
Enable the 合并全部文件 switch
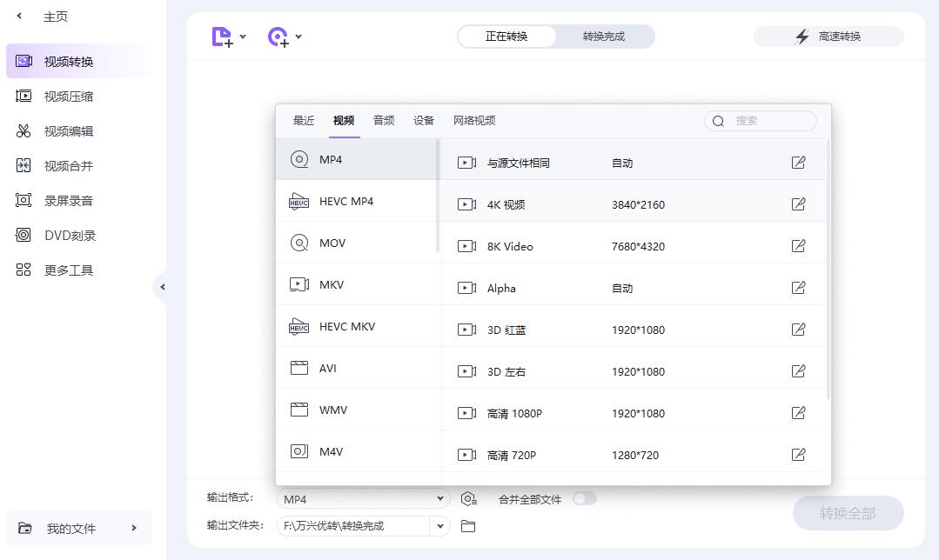[x=584, y=497]
